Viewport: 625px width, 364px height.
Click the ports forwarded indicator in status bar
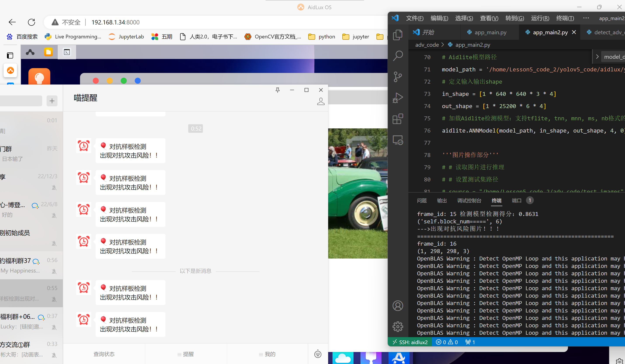click(470, 342)
